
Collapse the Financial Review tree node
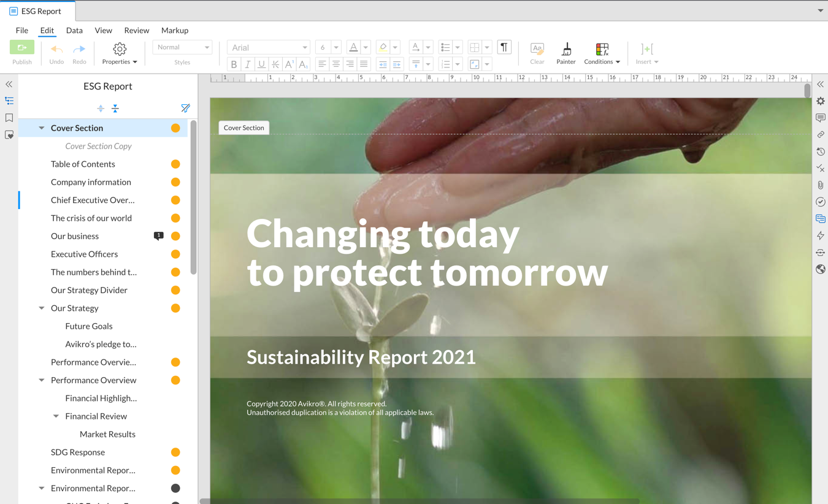click(x=56, y=416)
